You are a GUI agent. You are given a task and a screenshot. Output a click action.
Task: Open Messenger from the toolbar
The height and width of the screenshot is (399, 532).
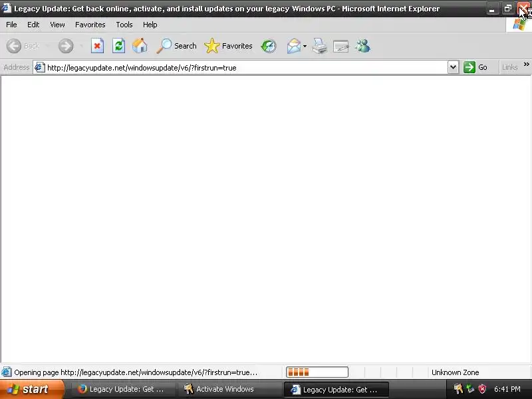click(362, 46)
